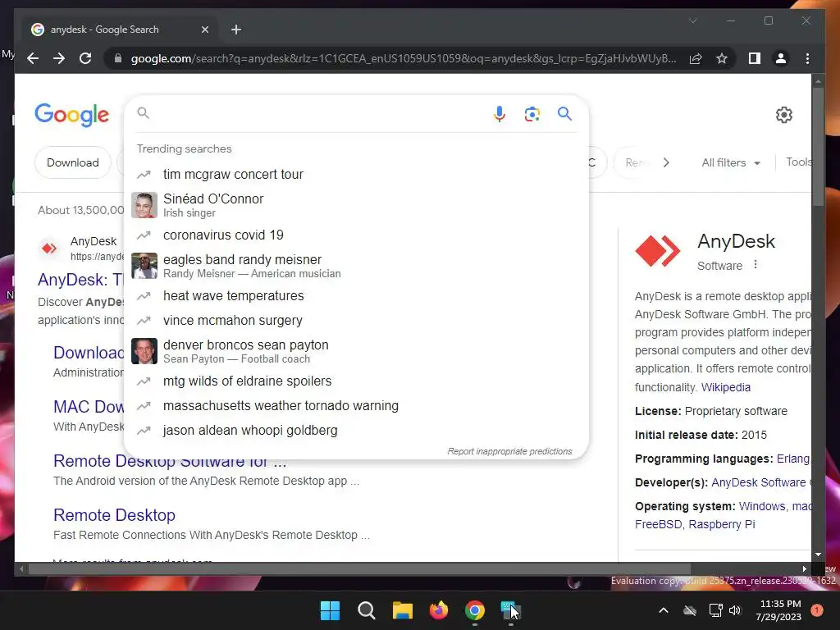840x630 pixels.
Task: Select suggestion coronavirus covid 19
Action: click(356, 235)
